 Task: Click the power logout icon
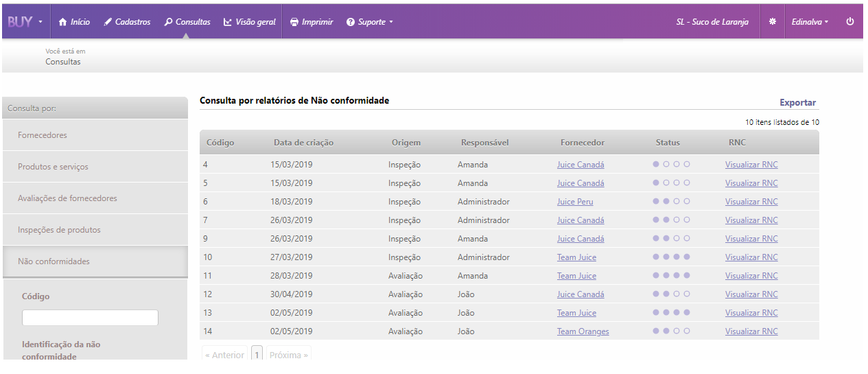(x=850, y=22)
